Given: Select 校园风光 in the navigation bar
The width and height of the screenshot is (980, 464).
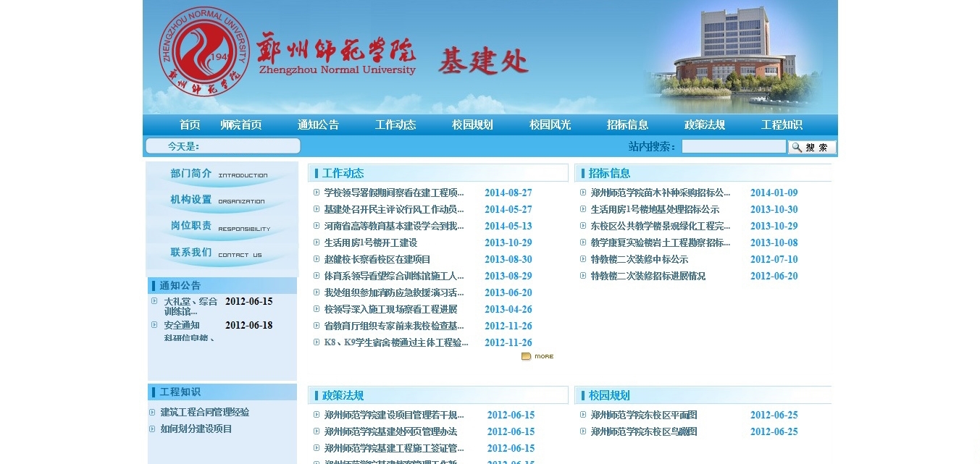Looking at the screenshot, I should click(550, 125).
